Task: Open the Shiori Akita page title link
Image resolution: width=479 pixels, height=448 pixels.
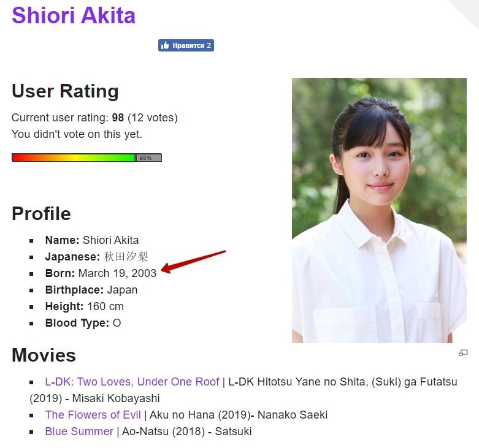Action: 74,15
